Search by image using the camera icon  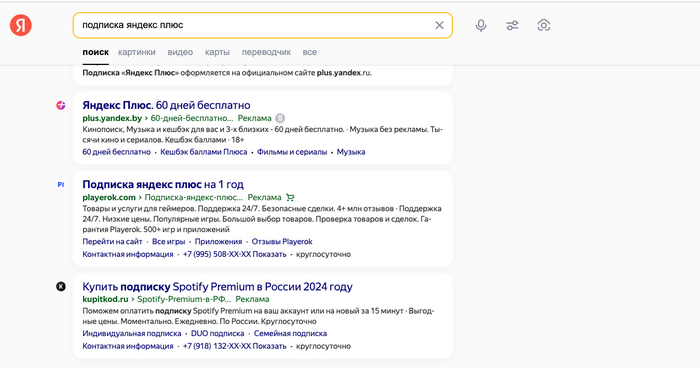(543, 25)
